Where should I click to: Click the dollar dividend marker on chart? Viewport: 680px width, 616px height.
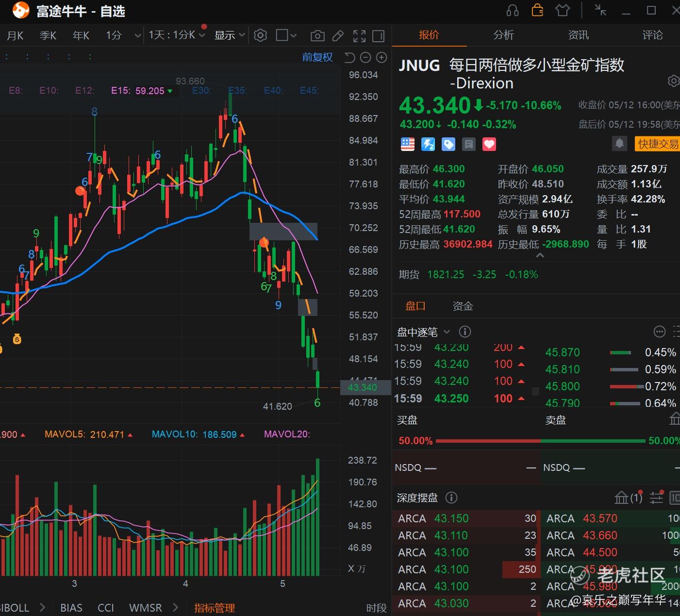pyautogui.click(x=17, y=339)
